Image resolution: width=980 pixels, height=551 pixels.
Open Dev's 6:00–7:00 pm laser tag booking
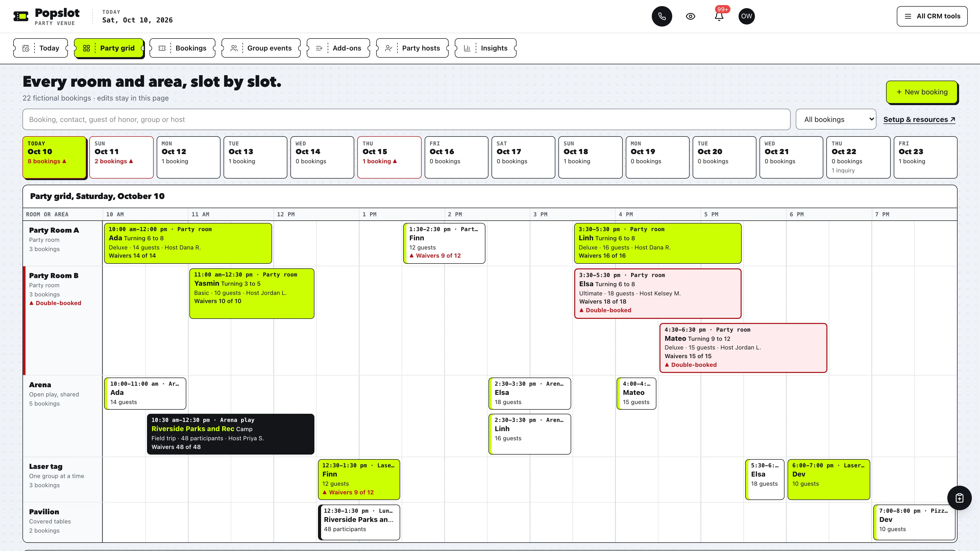coord(829,479)
